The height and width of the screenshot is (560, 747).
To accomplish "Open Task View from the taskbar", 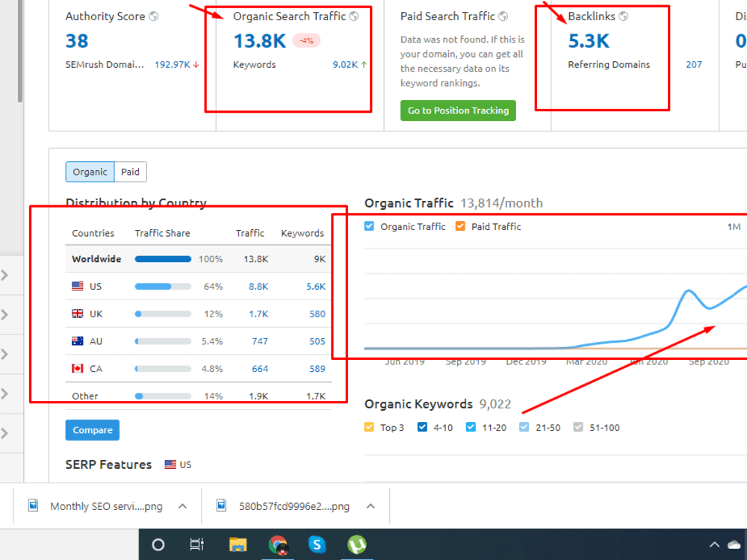I will [196, 544].
